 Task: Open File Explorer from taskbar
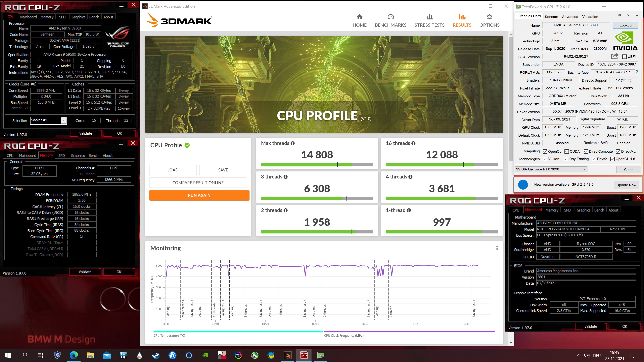coord(90,355)
